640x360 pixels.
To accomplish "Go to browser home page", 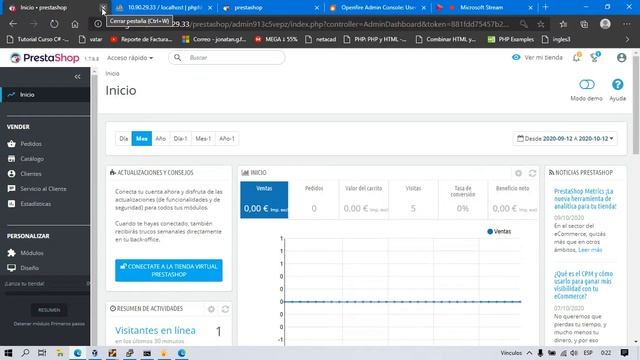I will pyautogui.click(x=75, y=24).
